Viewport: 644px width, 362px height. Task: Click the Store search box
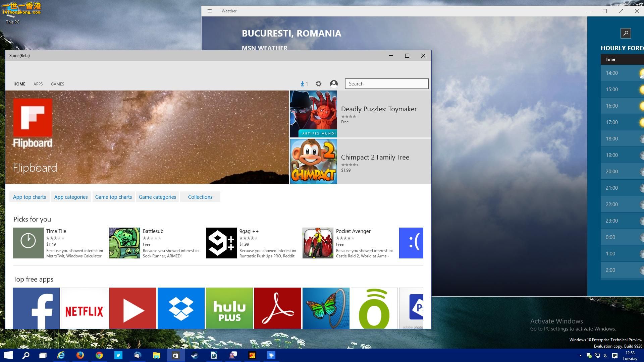click(x=386, y=84)
